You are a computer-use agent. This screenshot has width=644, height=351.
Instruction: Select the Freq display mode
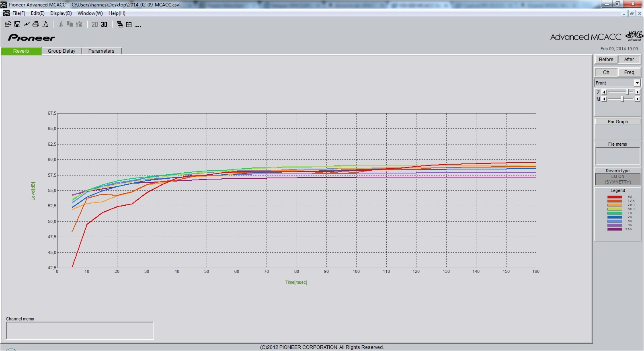click(629, 72)
